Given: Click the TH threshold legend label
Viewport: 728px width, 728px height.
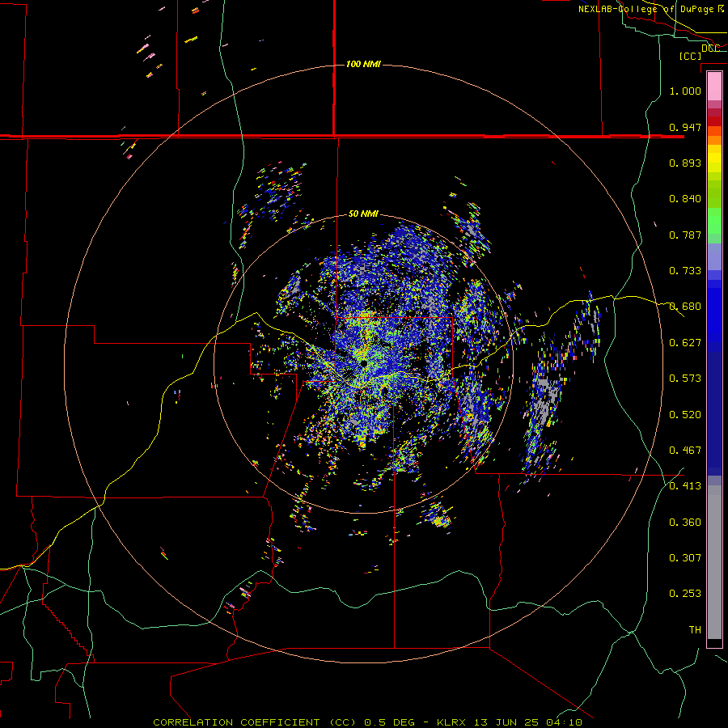Looking at the screenshot, I should 695,630.
